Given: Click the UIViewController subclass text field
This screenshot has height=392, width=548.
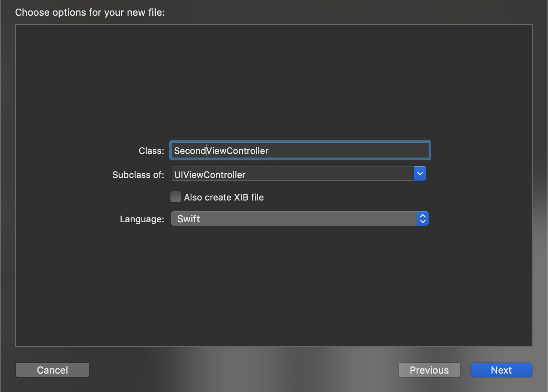Looking at the screenshot, I should [292, 174].
